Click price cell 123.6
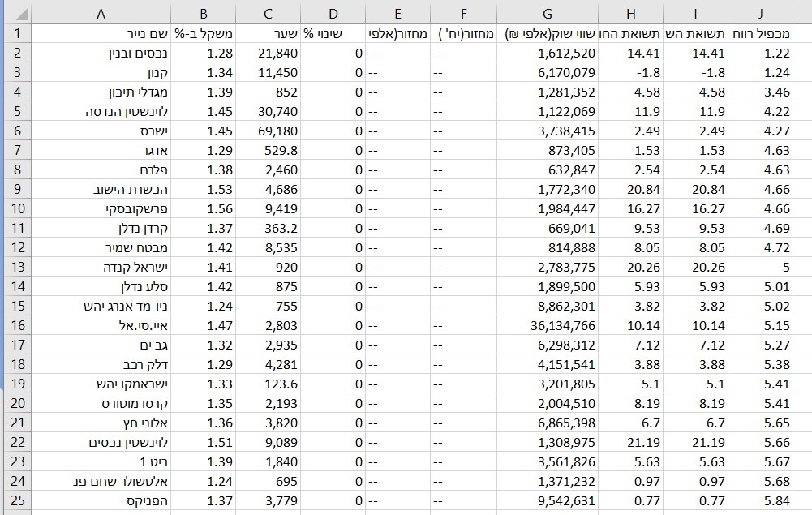812x515 pixels. pos(268,384)
